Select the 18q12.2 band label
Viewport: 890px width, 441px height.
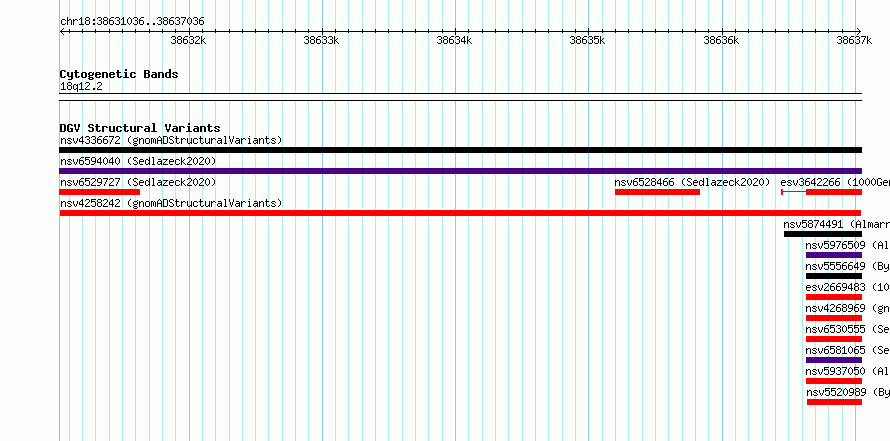pos(81,87)
